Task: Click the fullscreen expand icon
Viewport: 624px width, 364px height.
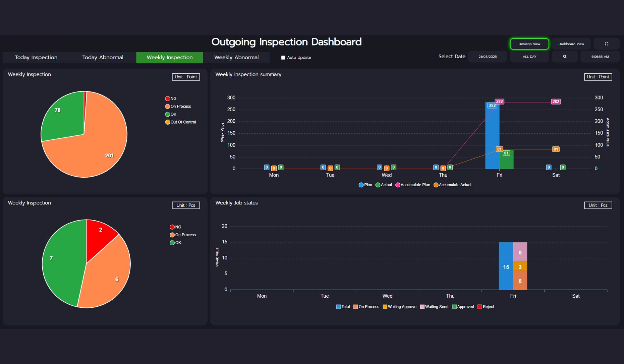Action: [x=606, y=44]
